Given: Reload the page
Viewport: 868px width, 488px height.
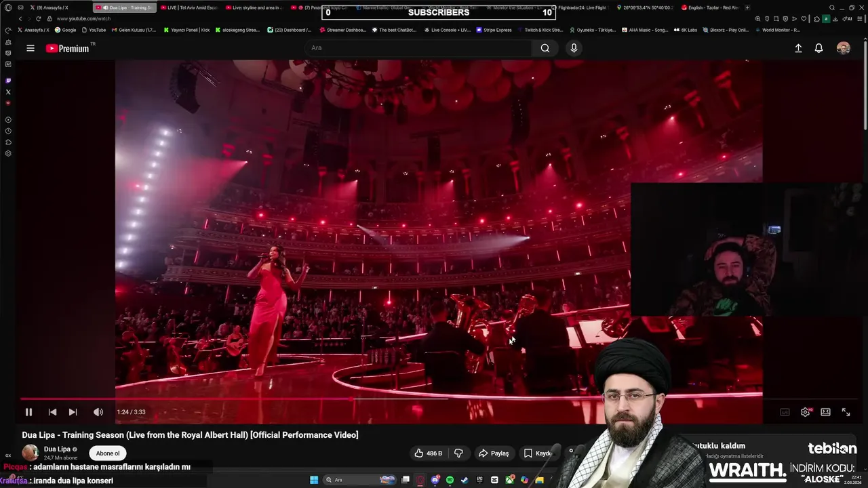Looking at the screenshot, I should 39,18.
